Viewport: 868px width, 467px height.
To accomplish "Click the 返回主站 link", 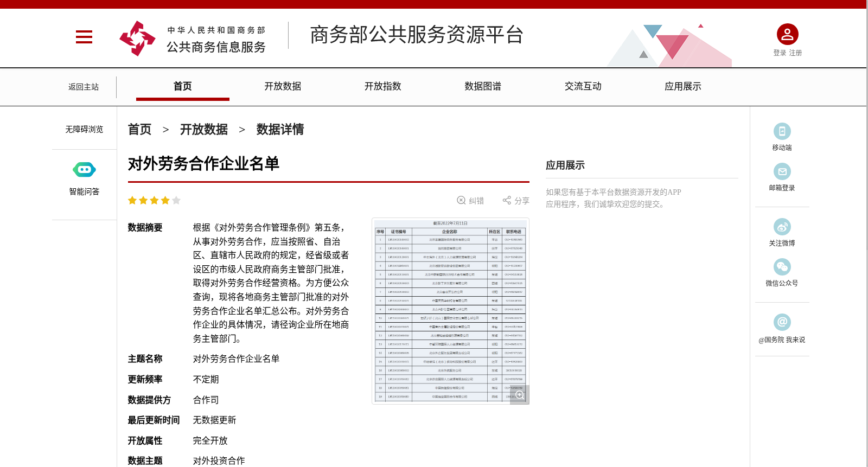I will [84, 87].
